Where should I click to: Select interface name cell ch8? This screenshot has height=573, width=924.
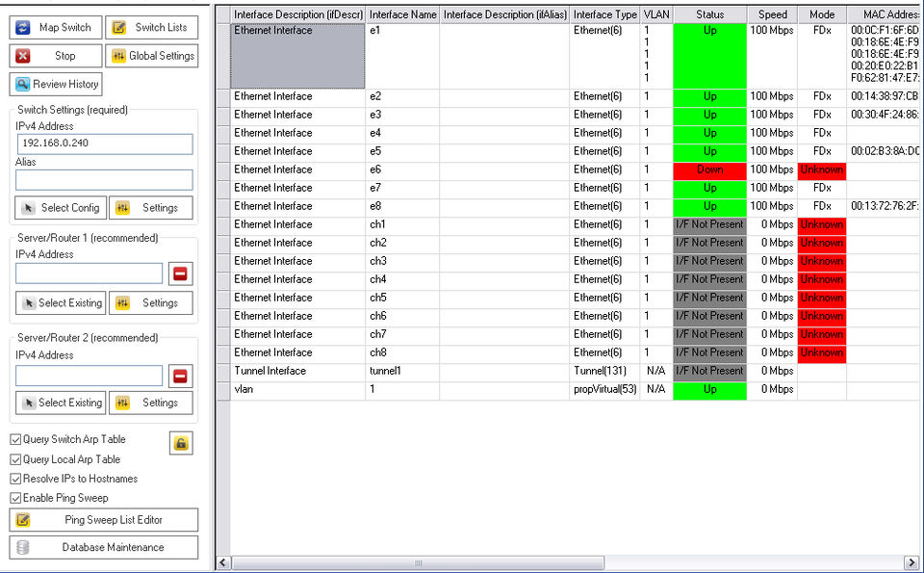pos(402,352)
